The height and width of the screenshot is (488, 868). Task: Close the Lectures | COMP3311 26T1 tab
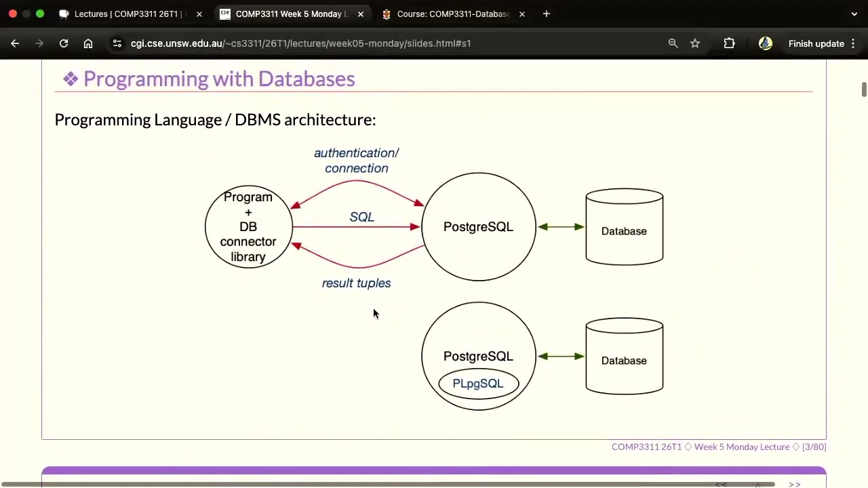pos(199,14)
